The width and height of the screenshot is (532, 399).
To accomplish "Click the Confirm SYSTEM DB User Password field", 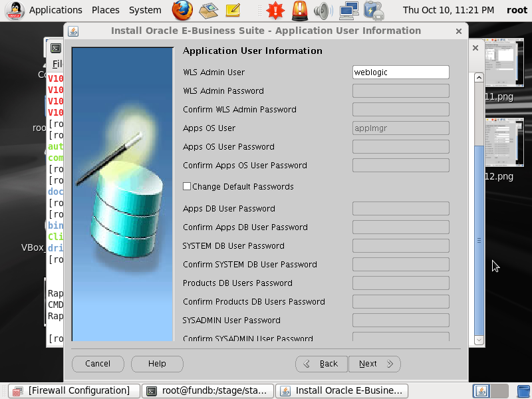I will [401, 265].
